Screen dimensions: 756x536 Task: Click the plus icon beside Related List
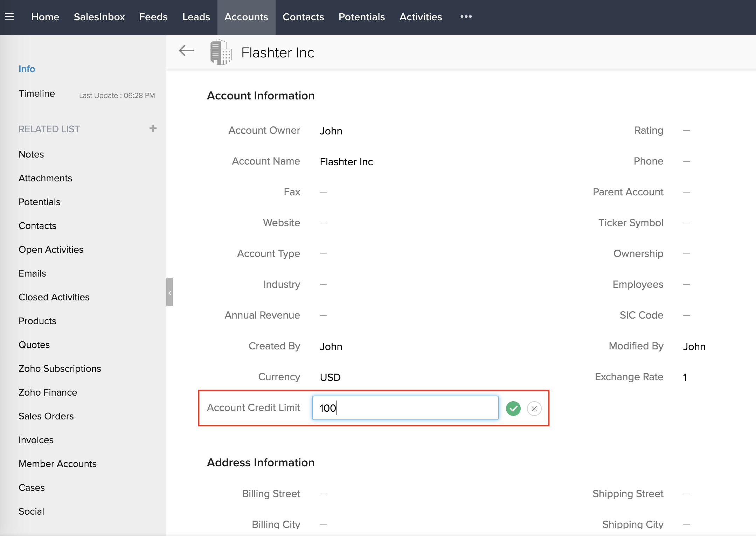[x=153, y=128]
